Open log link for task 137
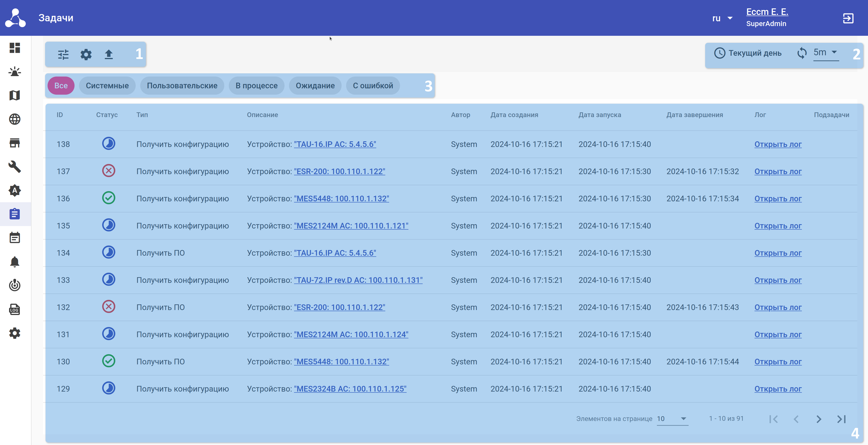Image resolution: width=868 pixels, height=445 pixels. [778, 171]
